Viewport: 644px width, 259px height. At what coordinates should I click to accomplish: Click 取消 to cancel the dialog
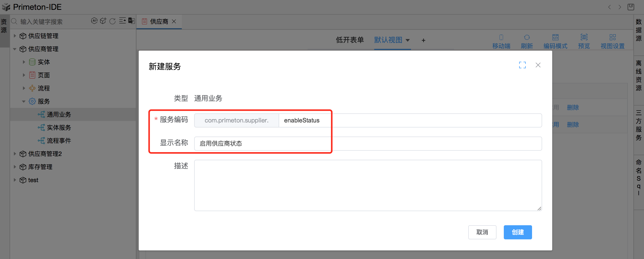point(482,232)
